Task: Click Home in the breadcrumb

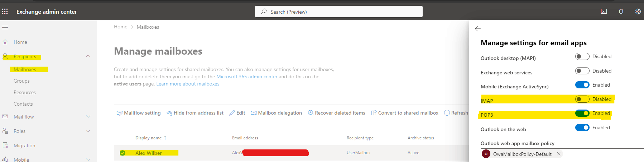Action: 121,27
